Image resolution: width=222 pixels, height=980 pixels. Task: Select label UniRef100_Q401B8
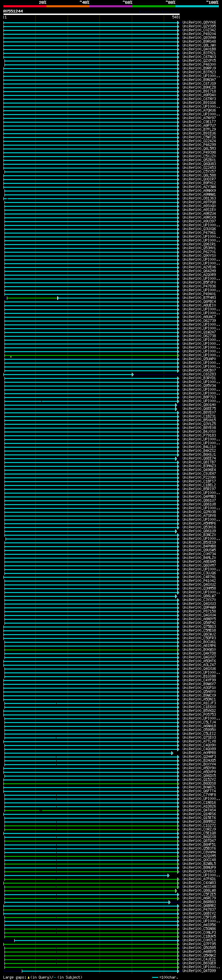point(199,49)
